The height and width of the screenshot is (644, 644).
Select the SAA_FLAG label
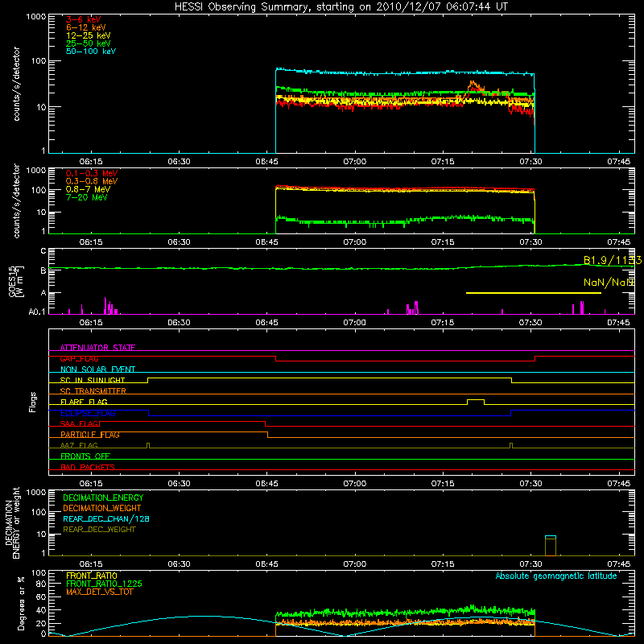coord(79,423)
